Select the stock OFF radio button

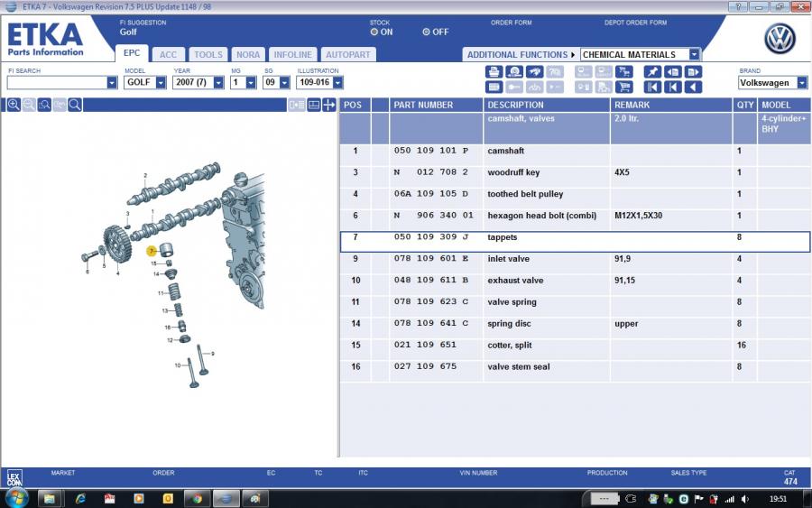tap(427, 32)
